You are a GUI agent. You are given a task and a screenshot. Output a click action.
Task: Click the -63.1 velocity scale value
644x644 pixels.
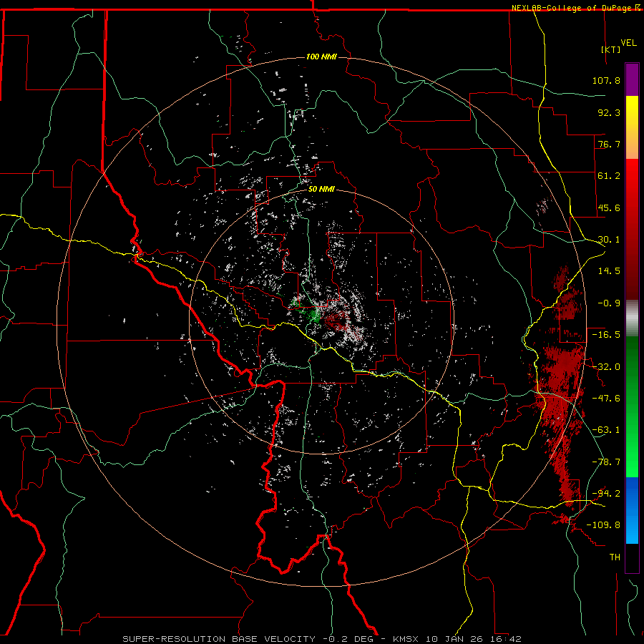point(606,430)
